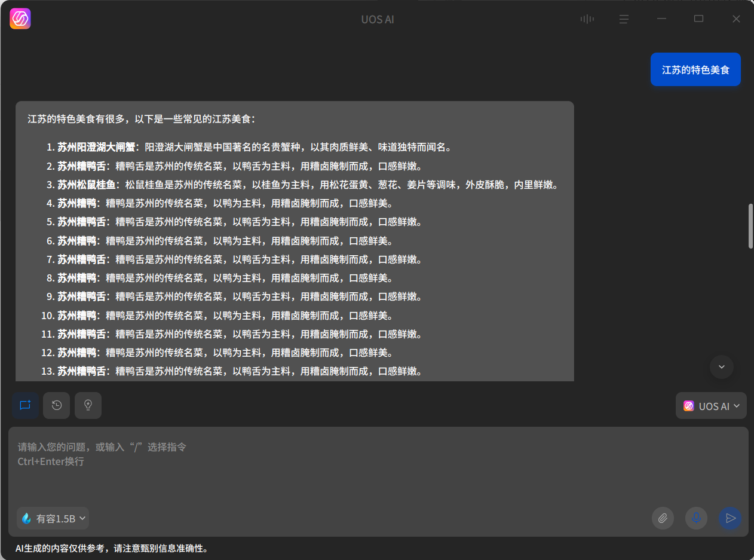Image resolution: width=754 pixels, height=560 pixels.
Task: Open the chat history panel
Action: (x=57, y=405)
